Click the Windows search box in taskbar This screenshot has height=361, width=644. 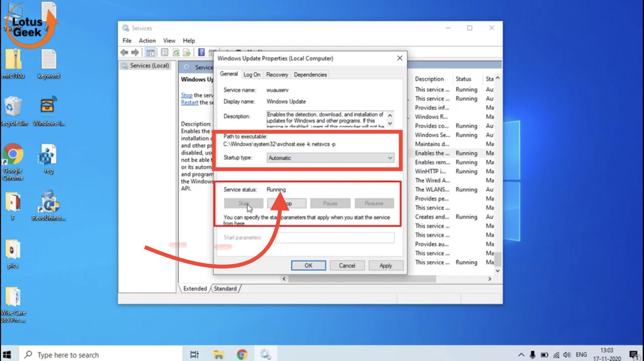[101, 355]
